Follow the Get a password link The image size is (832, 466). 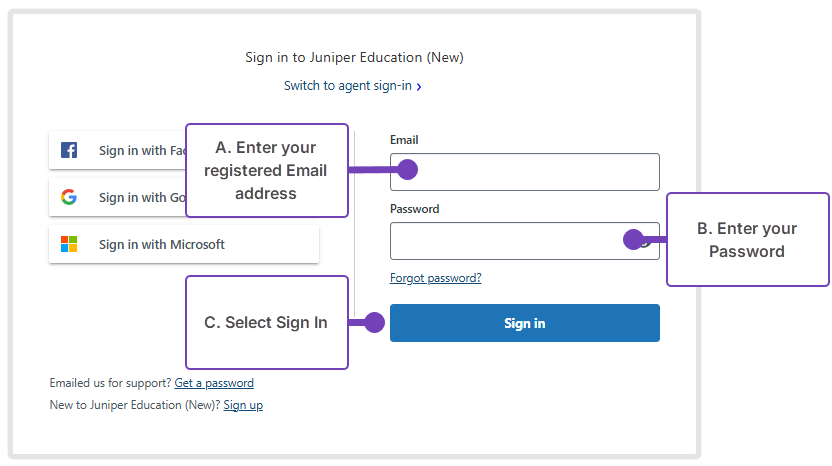(214, 383)
